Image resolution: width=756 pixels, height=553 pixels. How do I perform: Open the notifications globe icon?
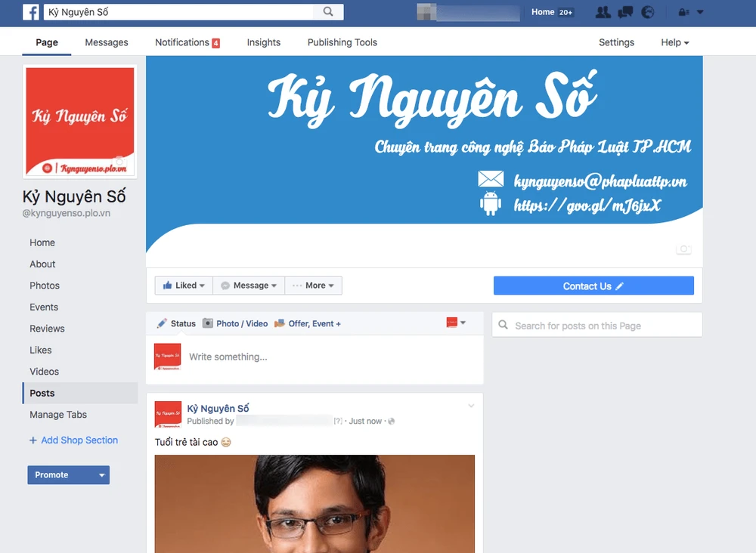(648, 12)
